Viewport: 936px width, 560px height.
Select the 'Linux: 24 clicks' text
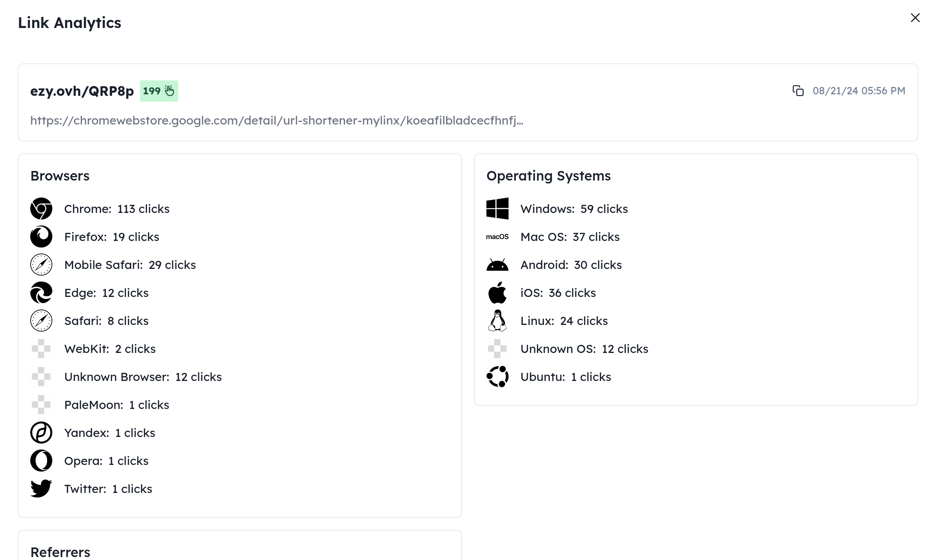click(564, 321)
